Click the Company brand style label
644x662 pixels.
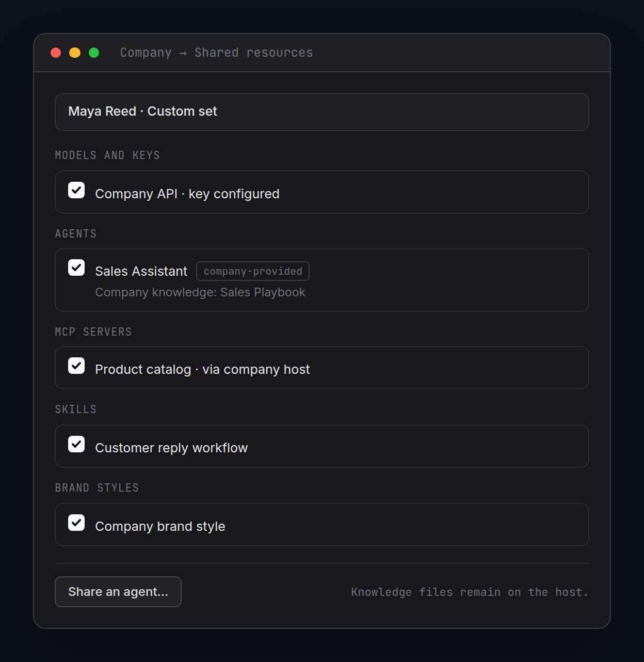pos(160,526)
